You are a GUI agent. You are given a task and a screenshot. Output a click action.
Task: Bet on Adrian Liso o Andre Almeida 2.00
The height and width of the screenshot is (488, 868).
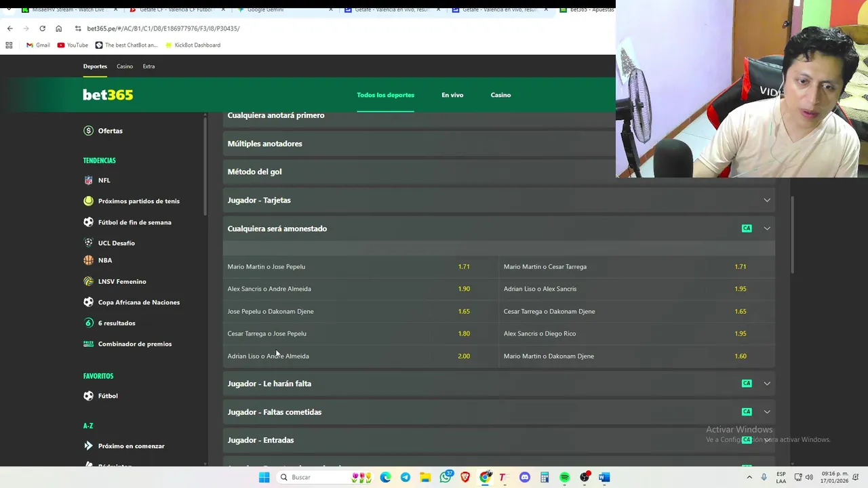(x=360, y=356)
